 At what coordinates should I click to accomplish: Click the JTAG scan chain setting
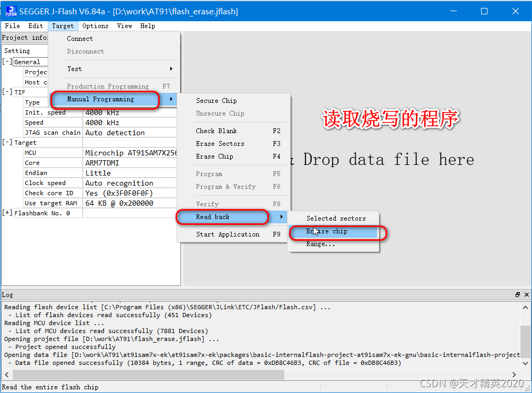click(53, 133)
